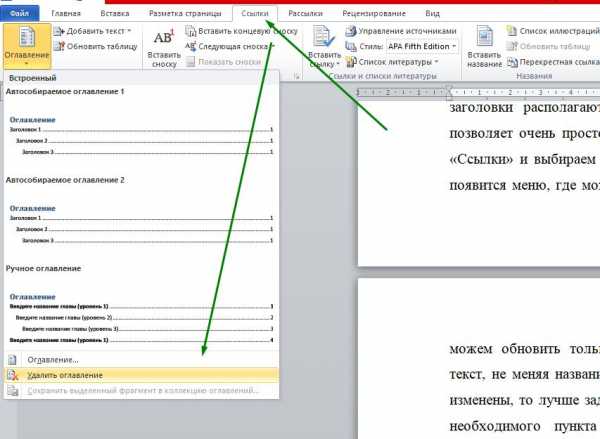The height and width of the screenshot is (439, 600).
Task: Click the Встроенный gallery header
Action: click(x=141, y=78)
